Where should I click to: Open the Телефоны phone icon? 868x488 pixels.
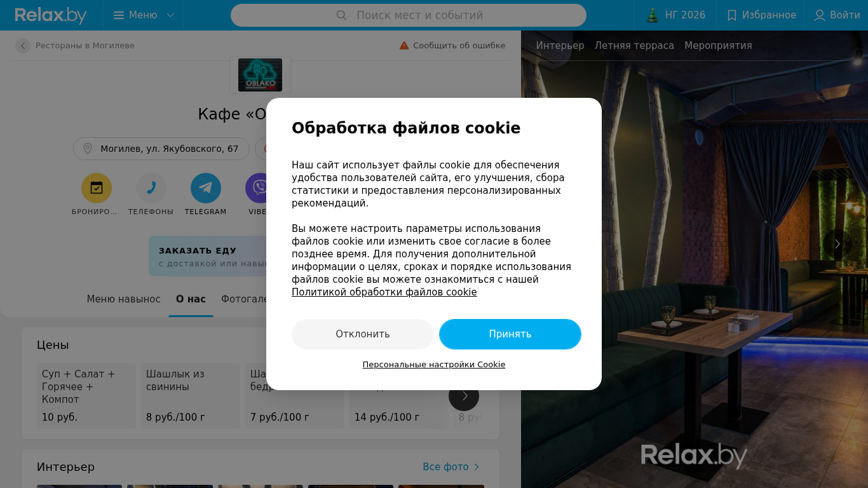click(151, 188)
